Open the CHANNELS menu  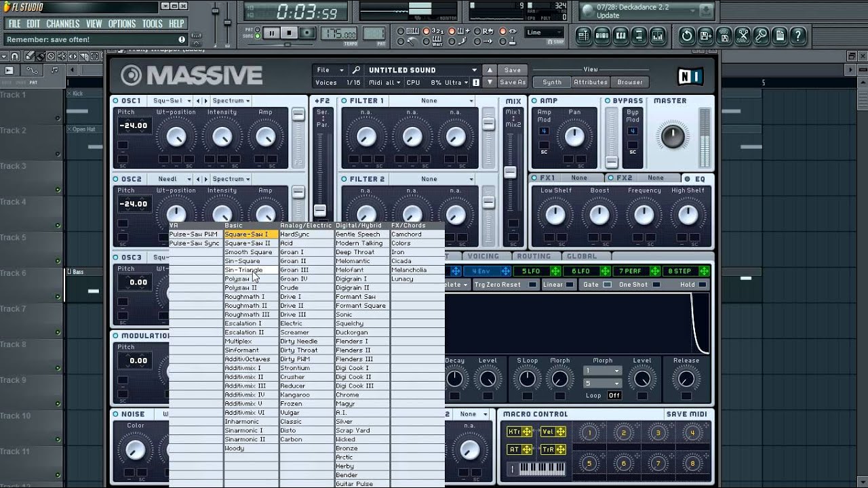[63, 24]
